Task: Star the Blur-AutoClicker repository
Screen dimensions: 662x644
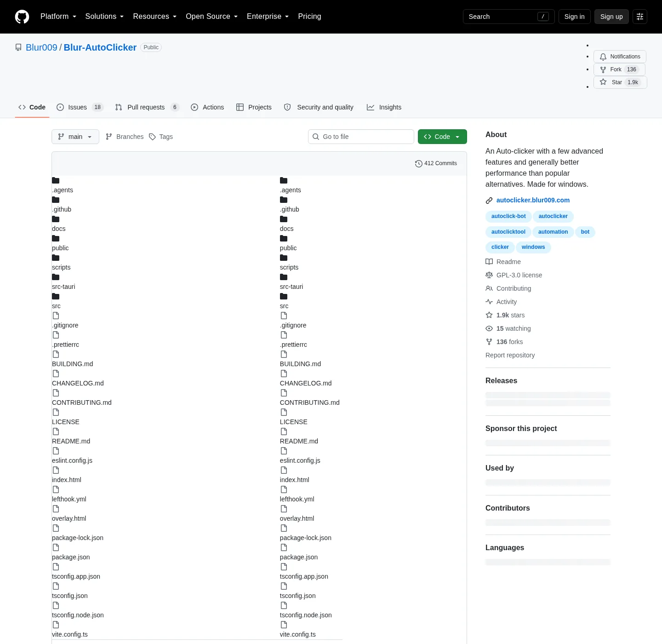Action: [x=620, y=82]
